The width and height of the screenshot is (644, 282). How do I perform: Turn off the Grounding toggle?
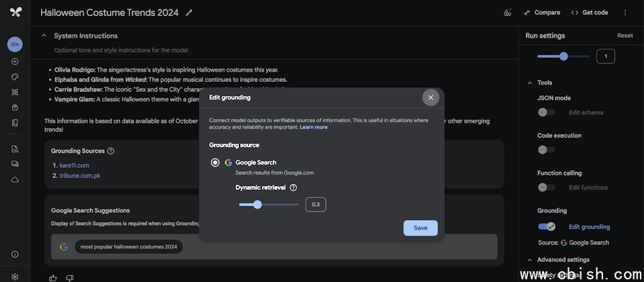[x=546, y=227]
